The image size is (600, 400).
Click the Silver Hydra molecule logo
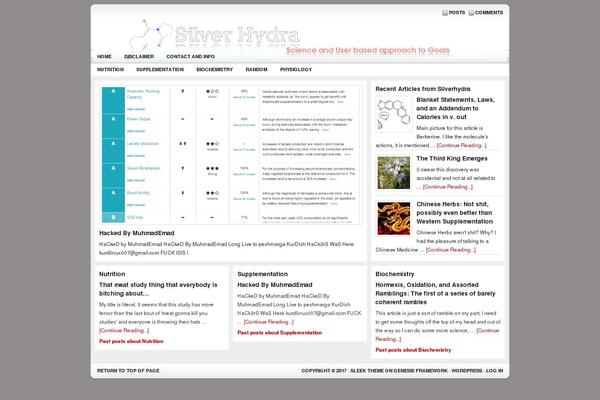click(150, 34)
